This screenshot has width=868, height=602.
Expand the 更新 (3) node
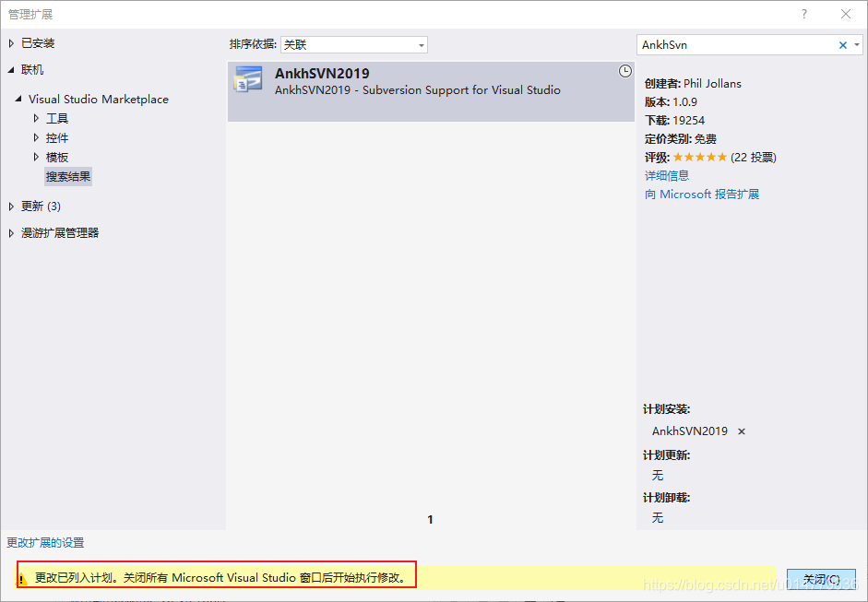[10, 207]
